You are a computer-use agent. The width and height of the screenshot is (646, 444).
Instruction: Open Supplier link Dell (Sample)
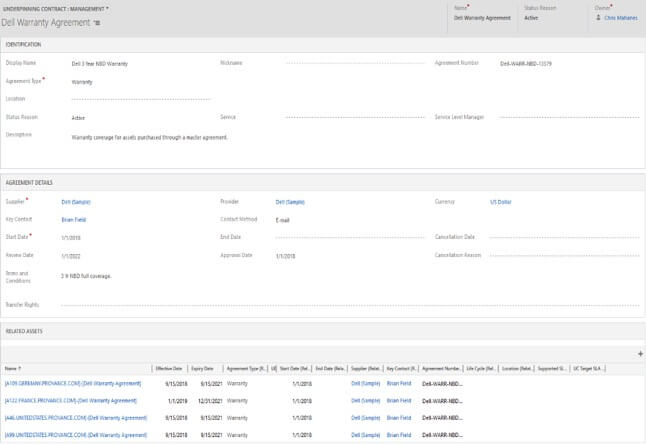pos(76,202)
